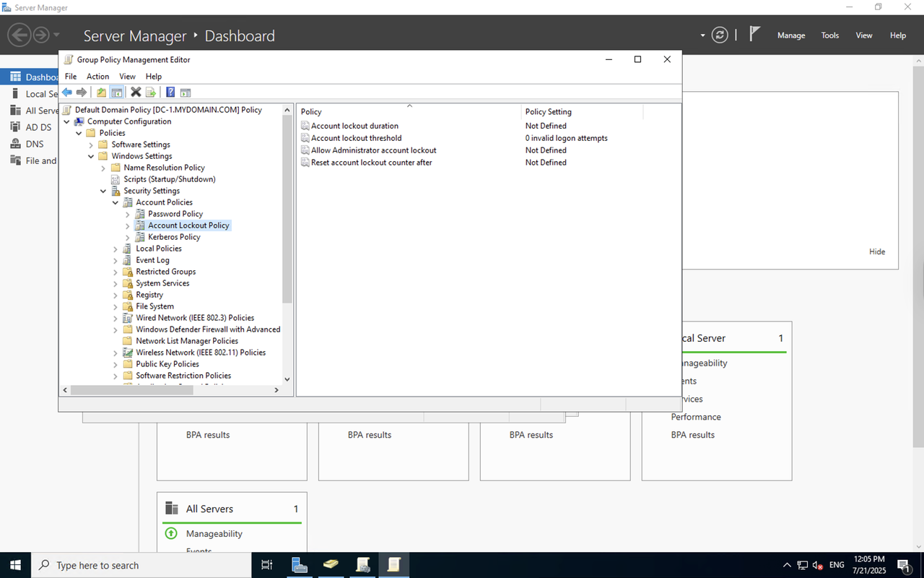The height and width of the screenshot is (578, 924).
Task: Open the Tools menu in Server Manager
Action: click(830, 35)
